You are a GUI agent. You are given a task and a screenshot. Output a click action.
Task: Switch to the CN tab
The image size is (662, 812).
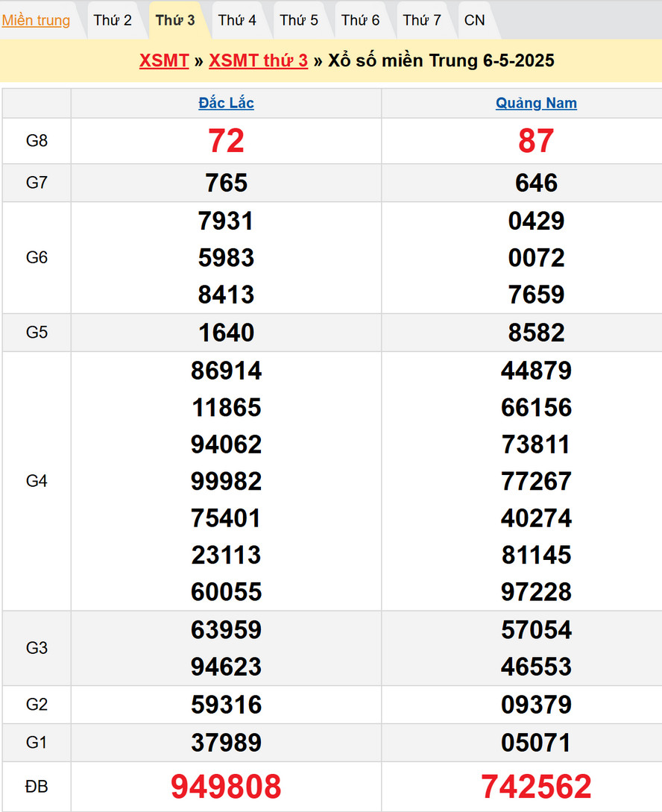point(474,20)
